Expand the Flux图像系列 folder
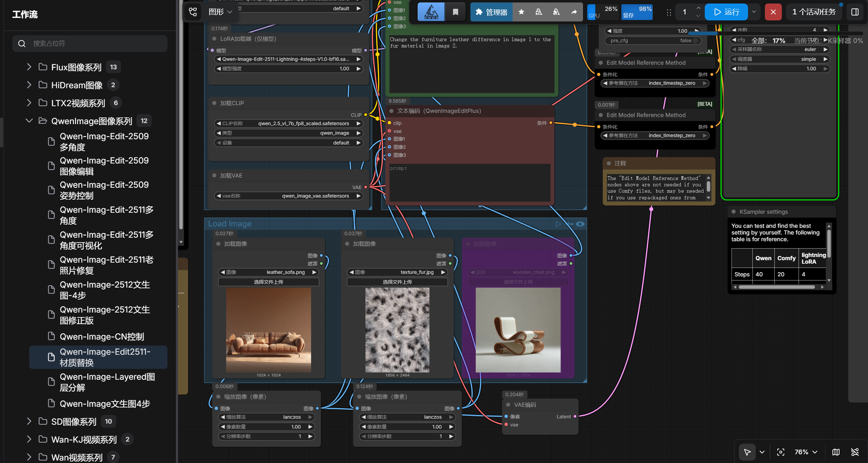The height and width of the screenshot is (463, 868). 29,67
